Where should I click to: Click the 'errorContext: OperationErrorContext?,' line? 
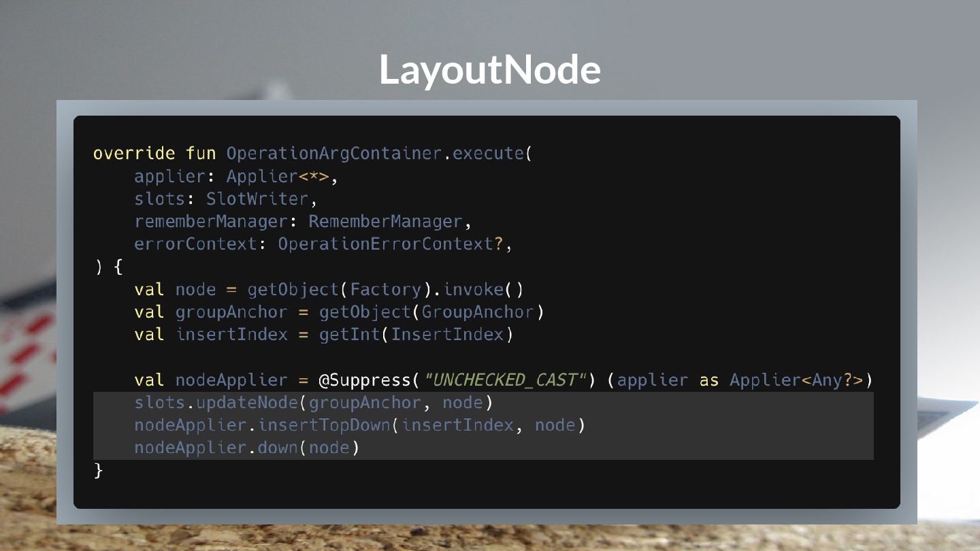(x=323, y=244)
